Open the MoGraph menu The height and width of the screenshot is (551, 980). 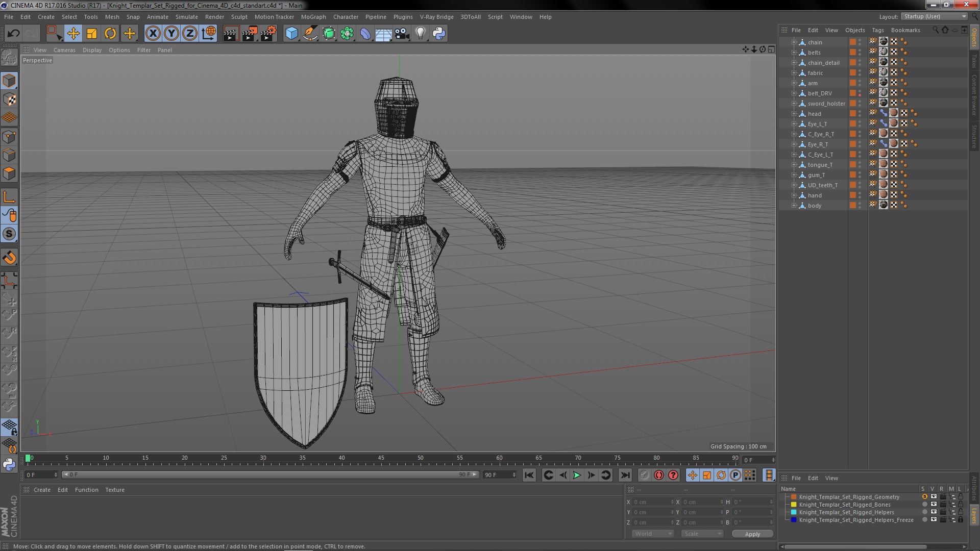(x=313, y=17)
